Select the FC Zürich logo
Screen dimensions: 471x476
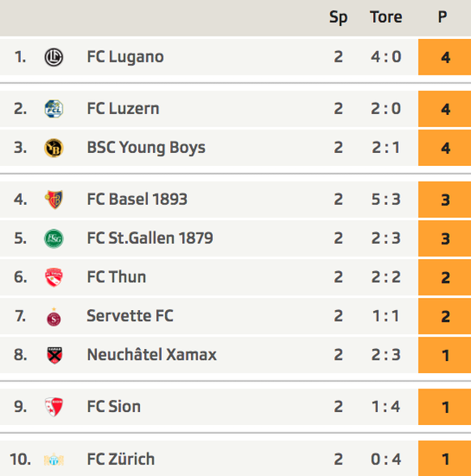53,459
